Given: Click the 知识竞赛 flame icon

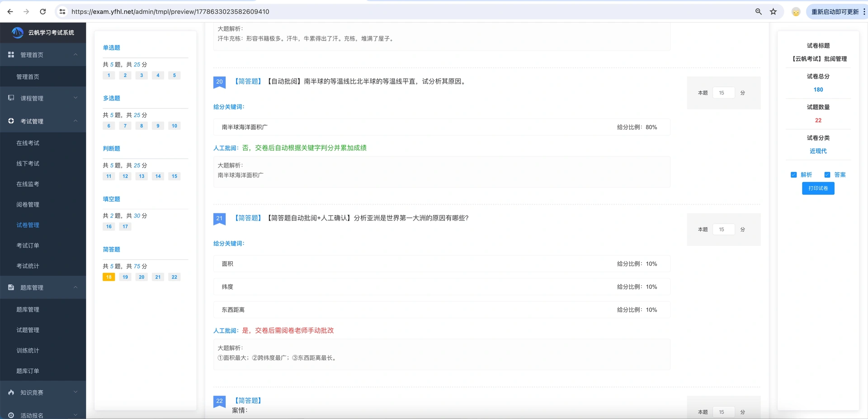Looking at the screenshot, I should pyautogui.click(x=11, y=392).
